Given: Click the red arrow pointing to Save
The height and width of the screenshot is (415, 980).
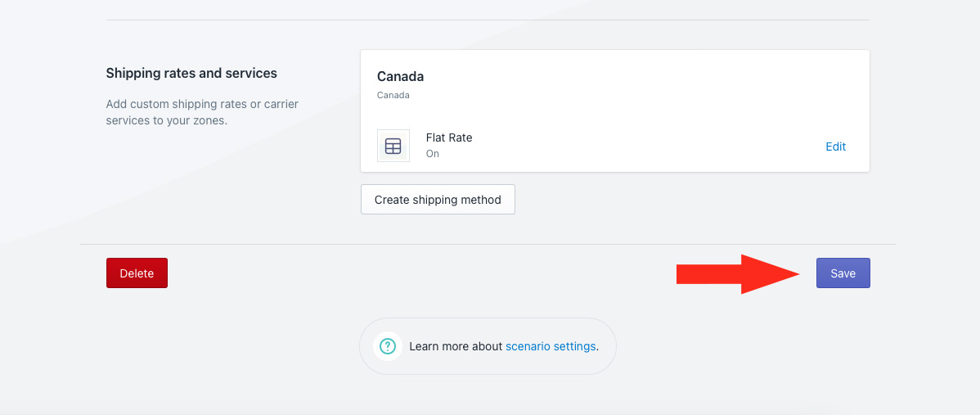Looking at the screenshot, I should coord(736,273).
